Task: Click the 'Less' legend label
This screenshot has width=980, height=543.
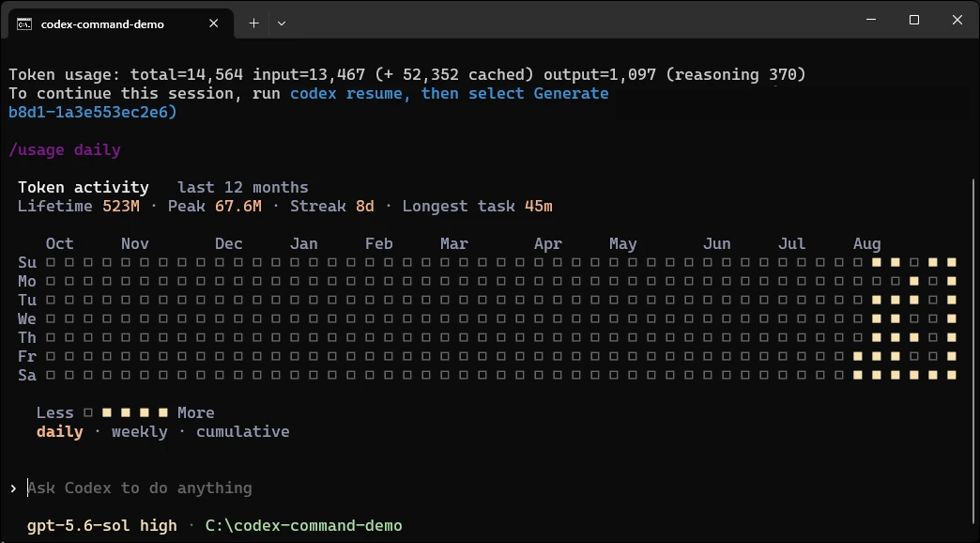Action: pyautogui.click(x=55, y=412)
